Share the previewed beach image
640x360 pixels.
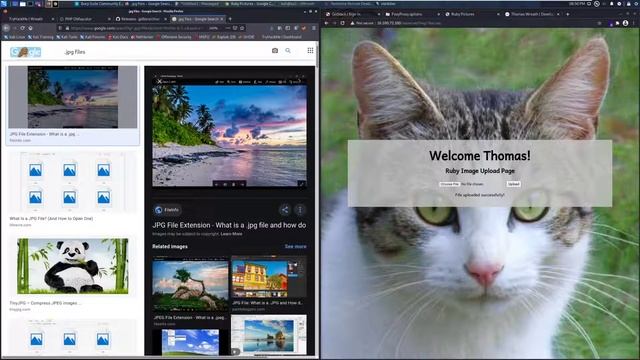[285, 210]
